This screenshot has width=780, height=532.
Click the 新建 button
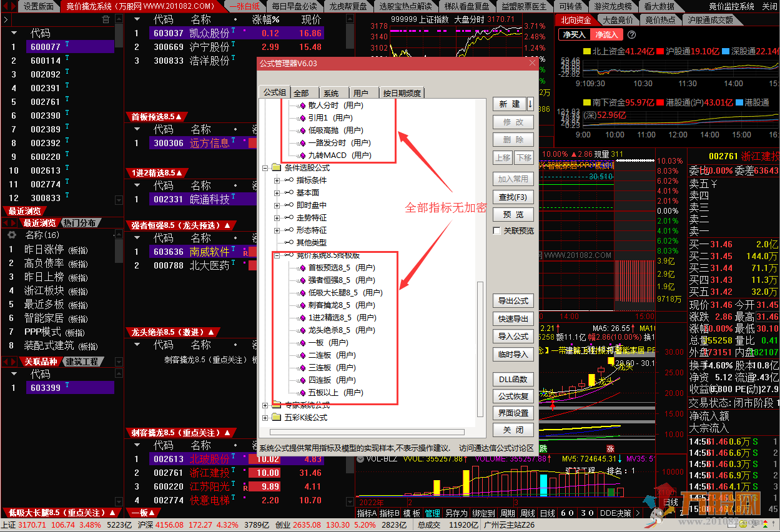point(509,104)
